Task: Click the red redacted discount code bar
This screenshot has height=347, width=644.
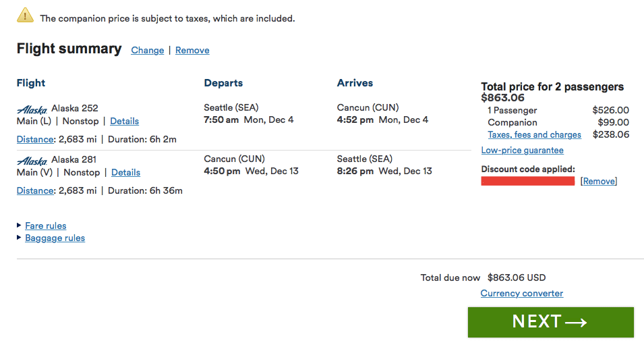Action: tap(527, 181)
